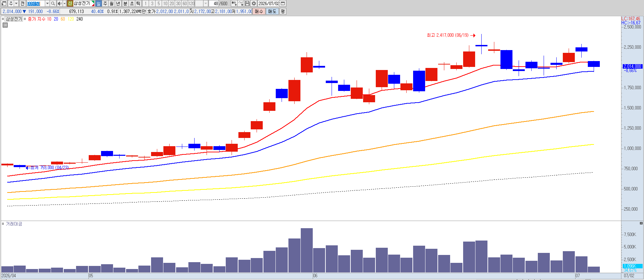Viewport: 644px width, 280px height.
Task: Click the candlestick chart type icon
Action: tap(234, 3)
